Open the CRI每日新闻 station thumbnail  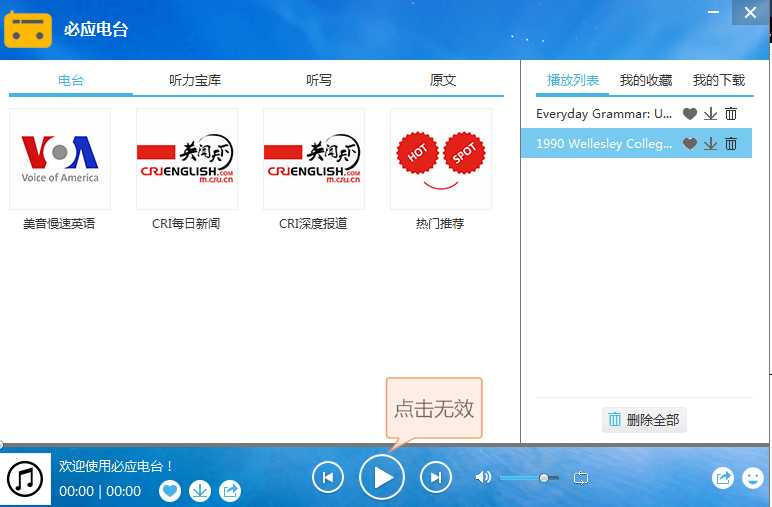[187, 159]
